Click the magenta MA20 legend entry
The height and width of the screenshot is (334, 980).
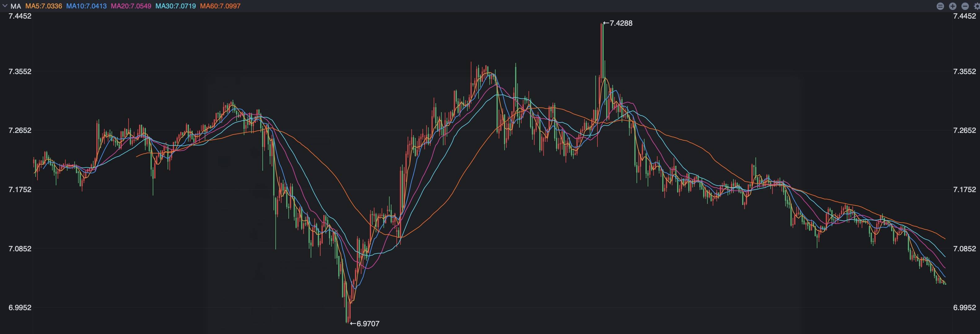131,6
